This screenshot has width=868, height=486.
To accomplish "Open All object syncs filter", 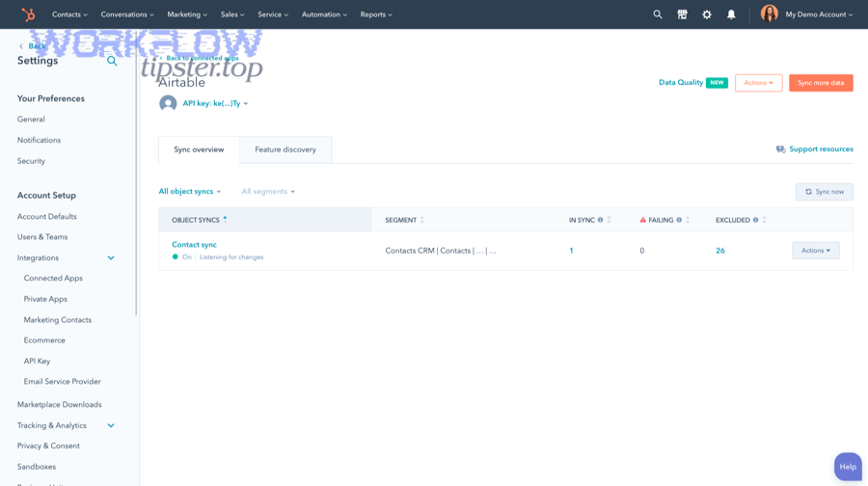I will point(190,192).
